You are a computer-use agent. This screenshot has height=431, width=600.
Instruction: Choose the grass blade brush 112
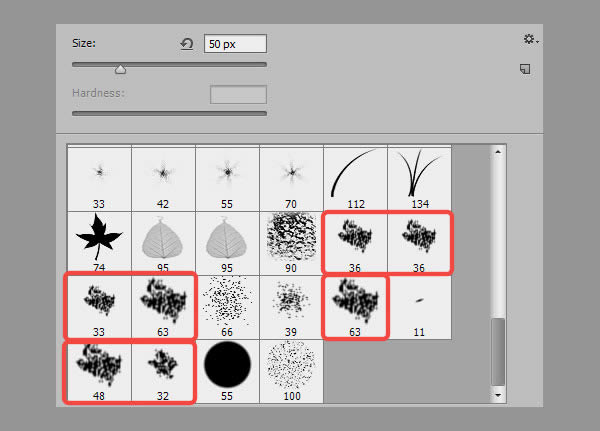(x=355, y=174)
